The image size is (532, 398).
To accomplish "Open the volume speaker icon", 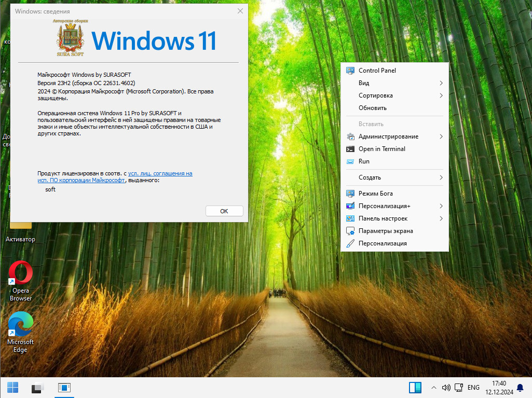I will click(x=446, y=388).
